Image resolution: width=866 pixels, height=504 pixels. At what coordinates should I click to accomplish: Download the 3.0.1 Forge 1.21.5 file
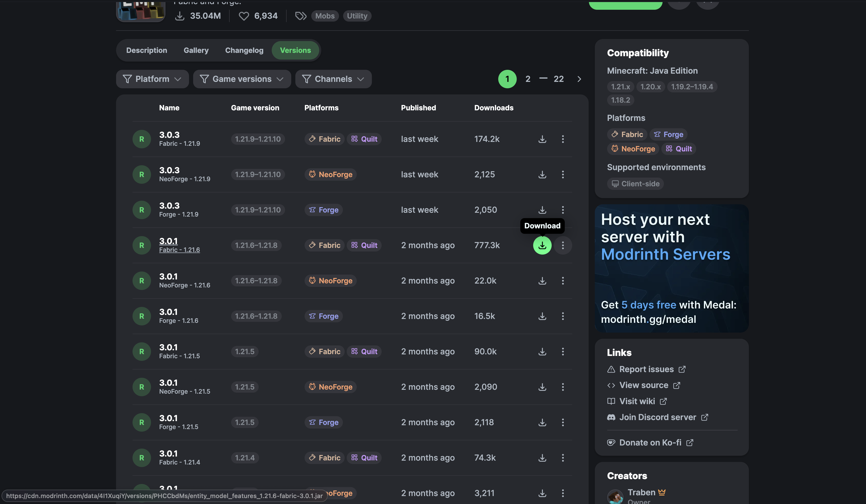coord(542,422)
